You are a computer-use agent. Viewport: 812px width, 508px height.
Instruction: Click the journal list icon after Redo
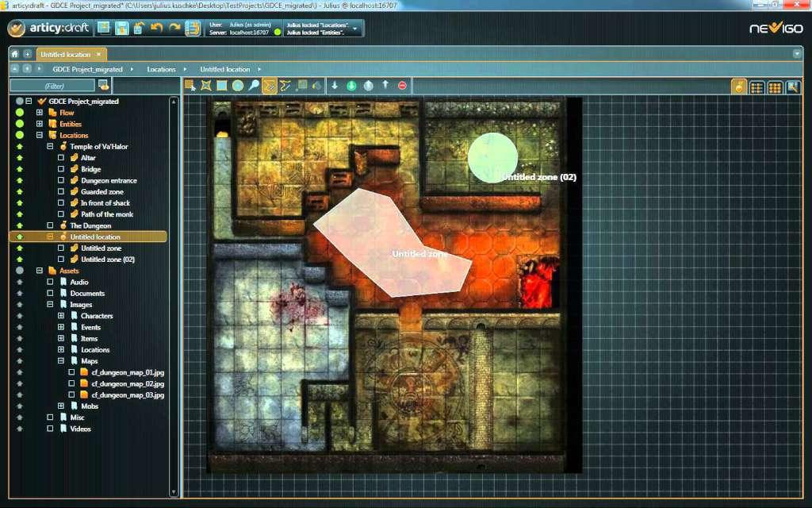(x=193, y=28)
